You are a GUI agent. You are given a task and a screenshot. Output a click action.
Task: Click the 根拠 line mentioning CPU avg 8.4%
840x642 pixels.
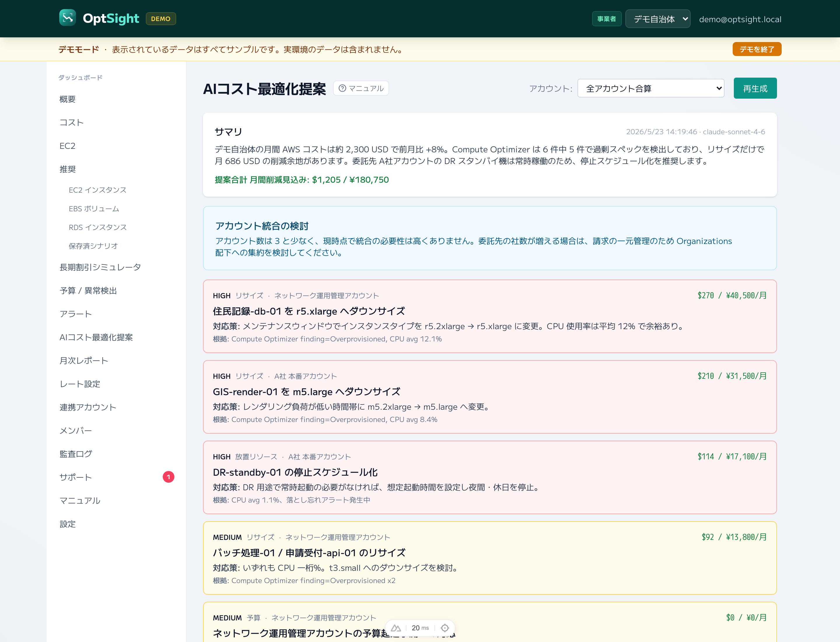tap(325, 420)
